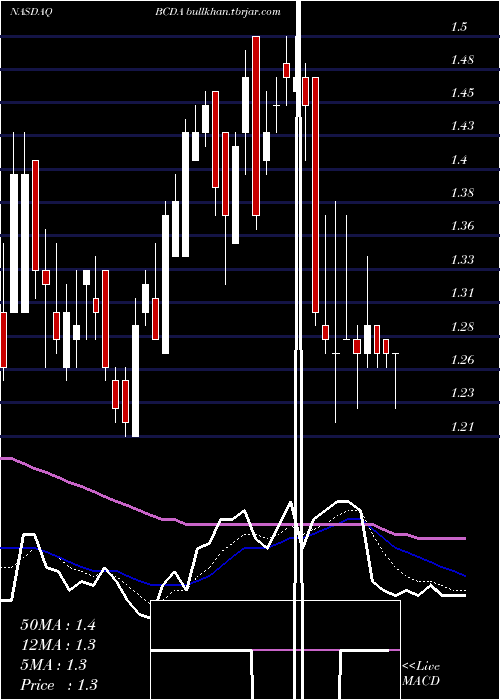The image size is (500, 700).
Task: Click the 1.45 price axis label
Action: pyautogui.click(x=462, y=93)
